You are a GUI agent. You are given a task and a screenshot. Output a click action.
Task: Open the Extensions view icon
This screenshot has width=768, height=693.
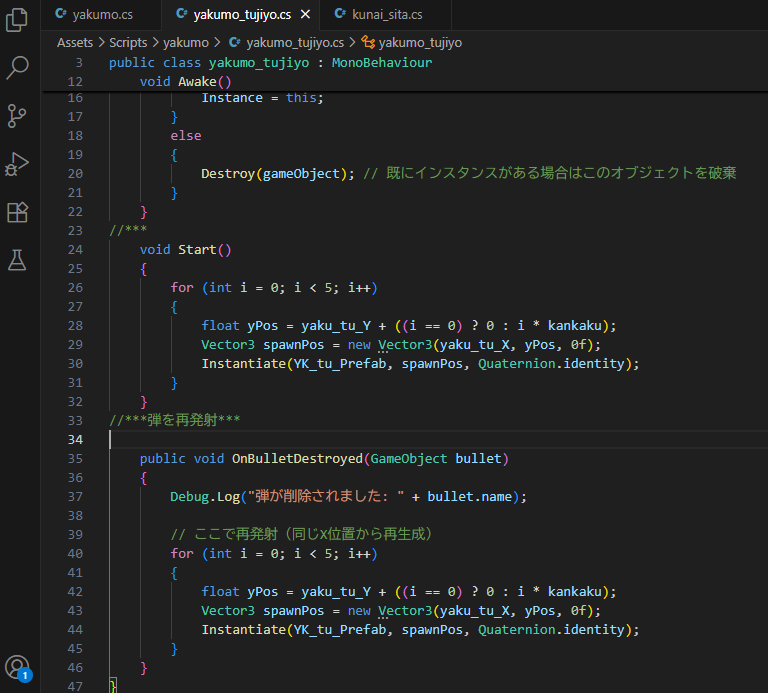pyautogui.click(x=17, y=212)
